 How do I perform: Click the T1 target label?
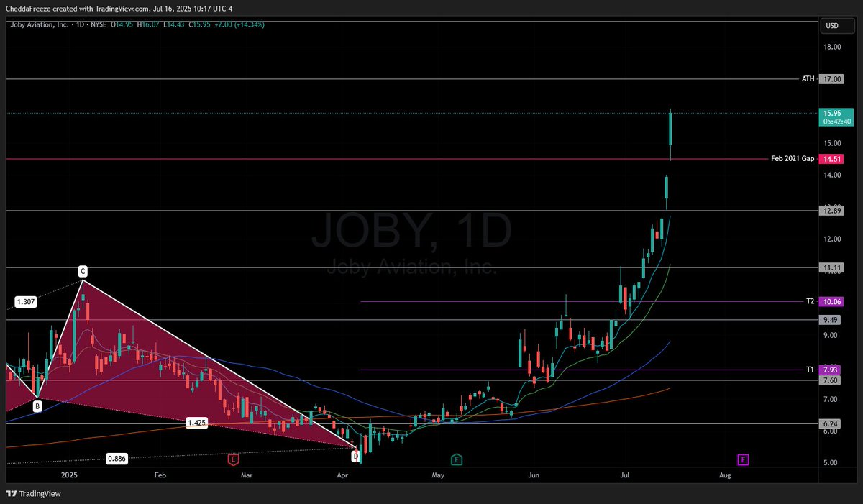click(x=811, y=370)
